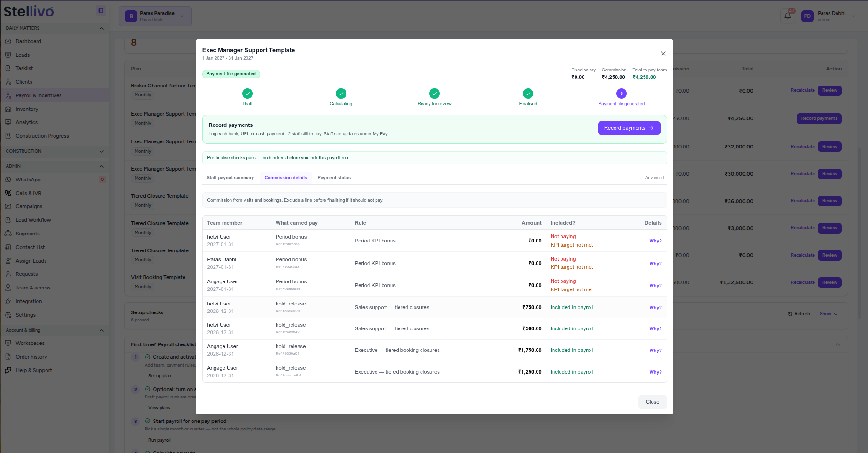Image resolution: width=868 pixels, height=453 pixels.
Task: Open Why? for hetvi User ₹750.00 row
Action: [655, 308]
